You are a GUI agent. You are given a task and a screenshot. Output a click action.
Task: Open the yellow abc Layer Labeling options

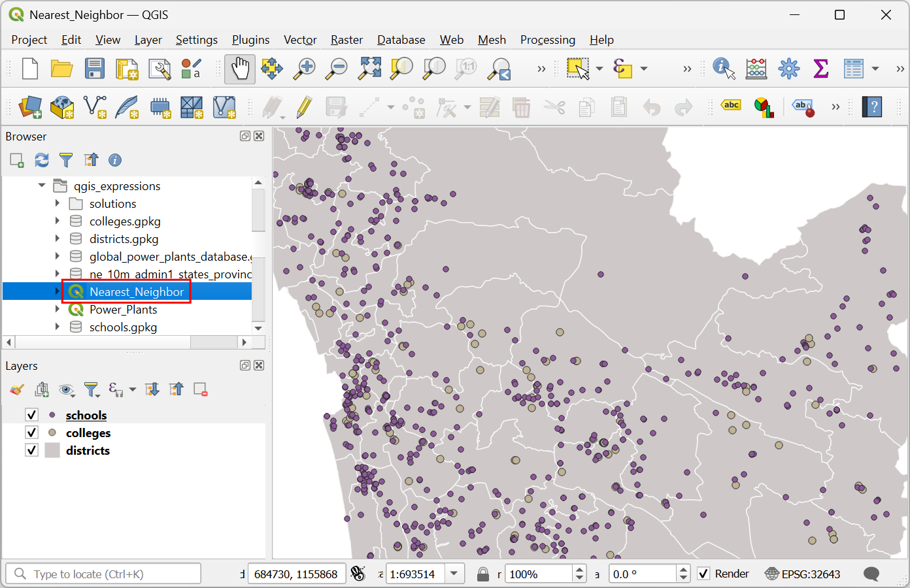731,105
